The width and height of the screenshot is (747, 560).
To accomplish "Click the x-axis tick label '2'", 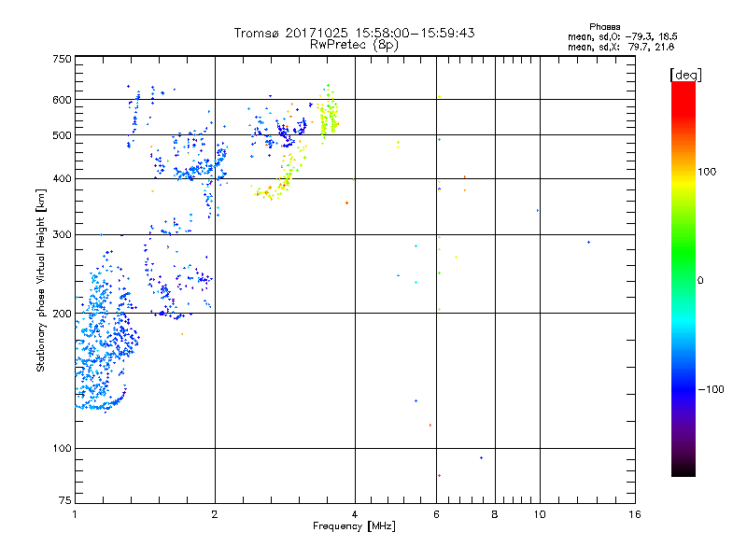I will pyautogui.click(x=215, y=514).
